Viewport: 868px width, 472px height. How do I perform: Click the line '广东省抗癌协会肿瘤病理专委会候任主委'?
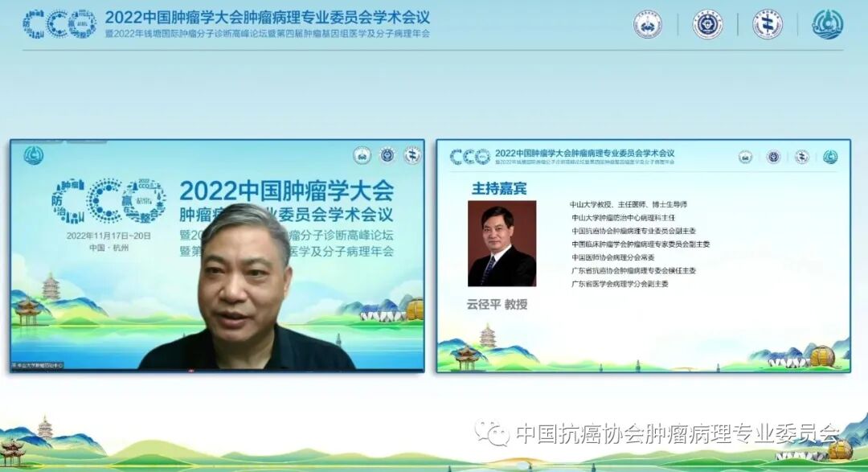coord(634,271)
